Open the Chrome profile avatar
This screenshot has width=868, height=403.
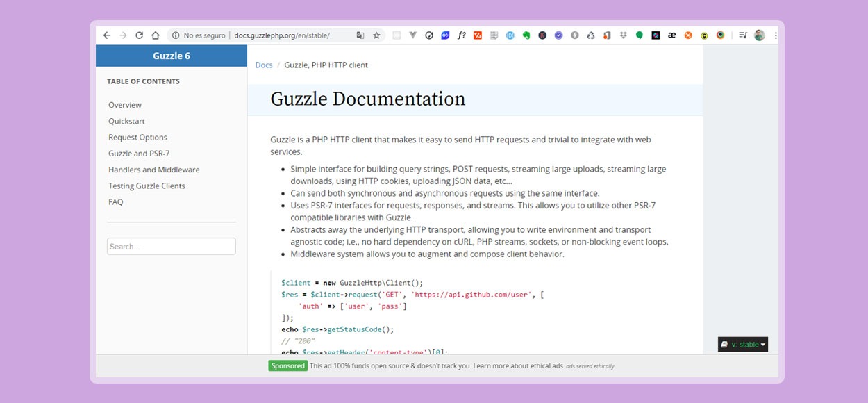tap(760, 35)
